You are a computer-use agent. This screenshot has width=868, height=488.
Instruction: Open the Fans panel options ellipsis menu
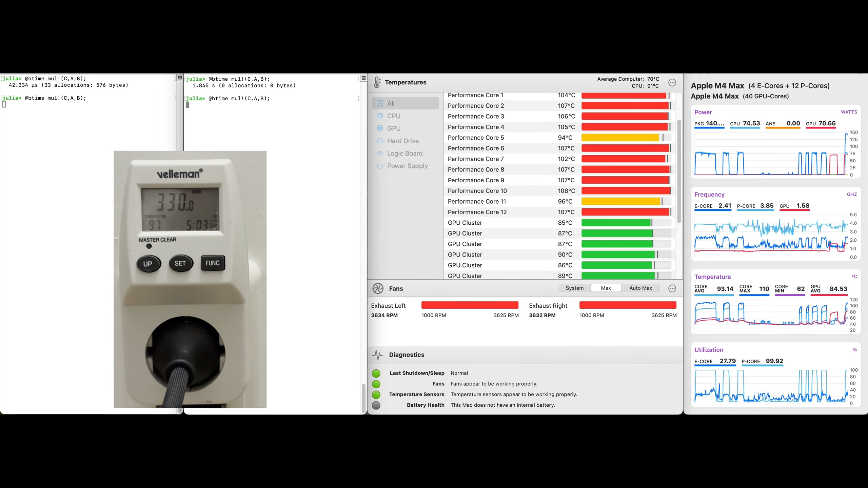tap(672, 288)
